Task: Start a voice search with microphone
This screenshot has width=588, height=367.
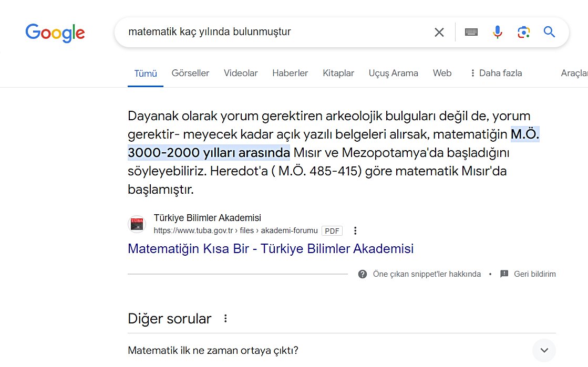Action: point(497,32)
